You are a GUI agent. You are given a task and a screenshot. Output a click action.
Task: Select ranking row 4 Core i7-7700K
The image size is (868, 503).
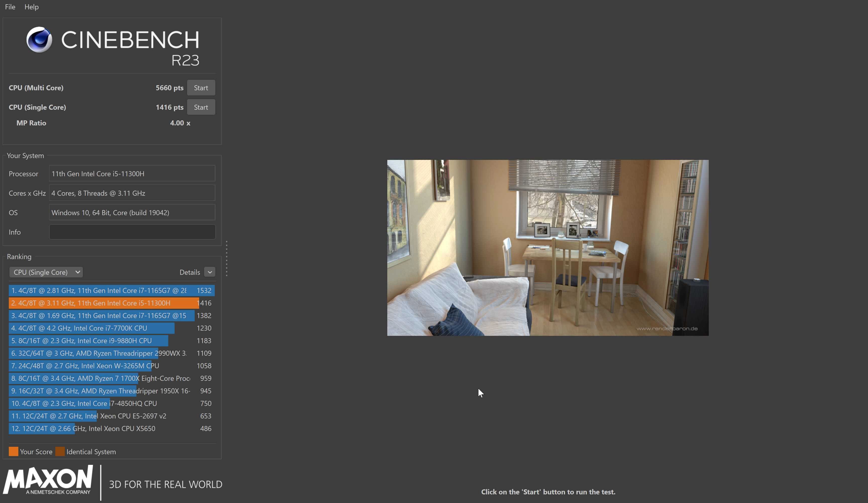tap(112, 328)
